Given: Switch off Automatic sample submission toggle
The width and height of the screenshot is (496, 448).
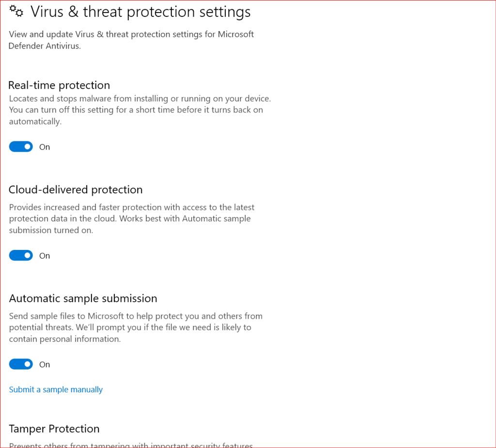Looking at the screenshot, I should point(21,364).
